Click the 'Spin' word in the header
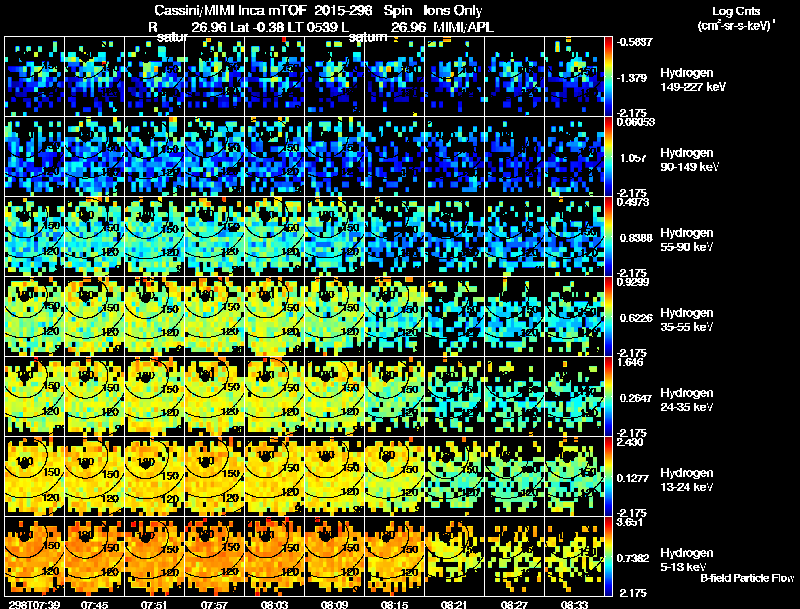 click(397, 11)
